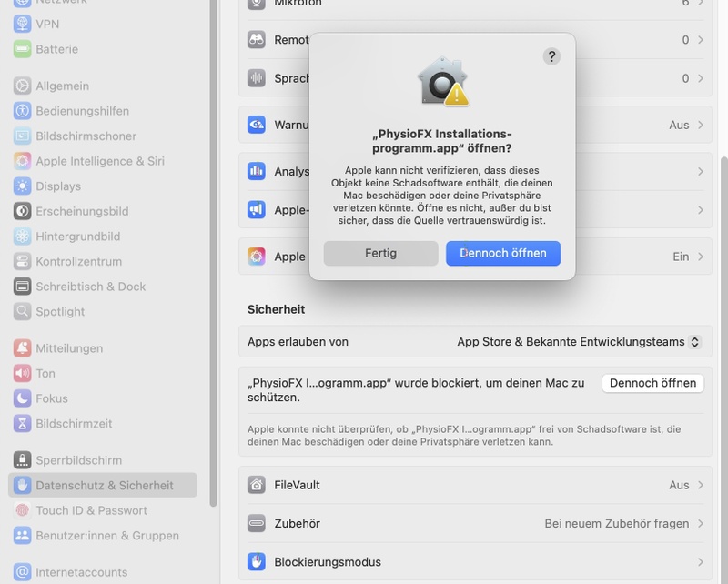
Task: Open the Apple Intelligence & Siri icon
Action: pyautogui.click(x=22, y=161)
